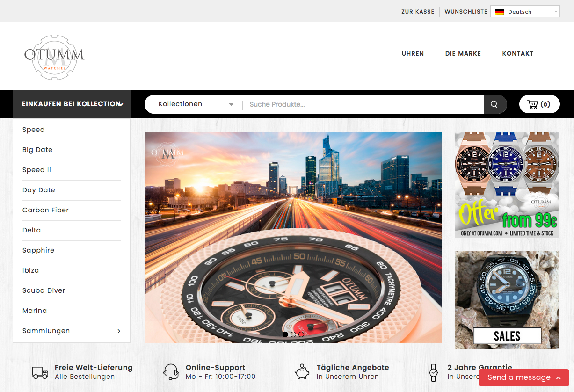Select the Delta collection
Screen dimensions: 574x392
pos(32,230)
